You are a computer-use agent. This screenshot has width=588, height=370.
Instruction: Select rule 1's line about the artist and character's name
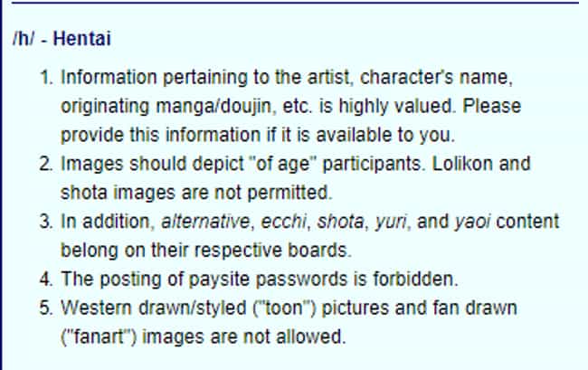(x=287, y=78)
